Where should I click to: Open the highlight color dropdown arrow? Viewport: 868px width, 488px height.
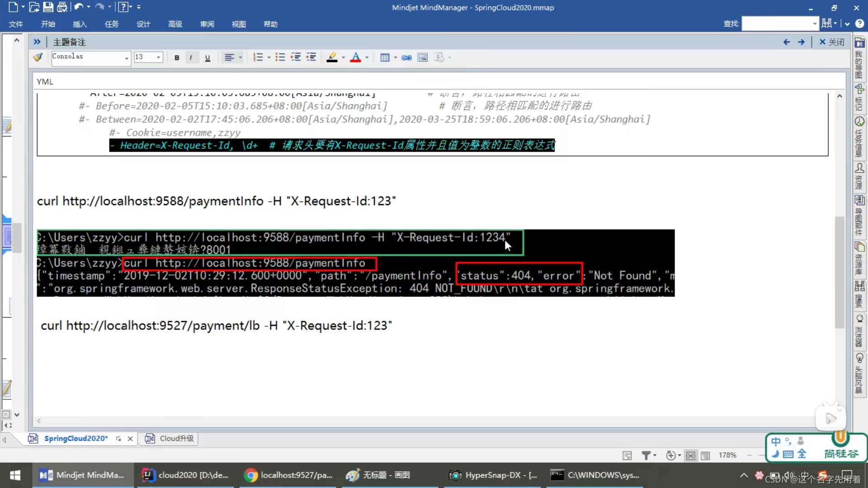[x=344, y=57]
